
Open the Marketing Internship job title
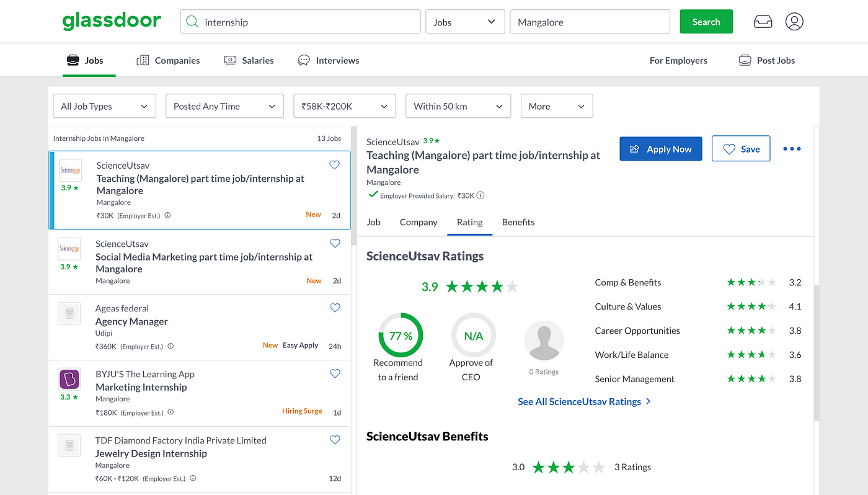(x=141, y=387)
